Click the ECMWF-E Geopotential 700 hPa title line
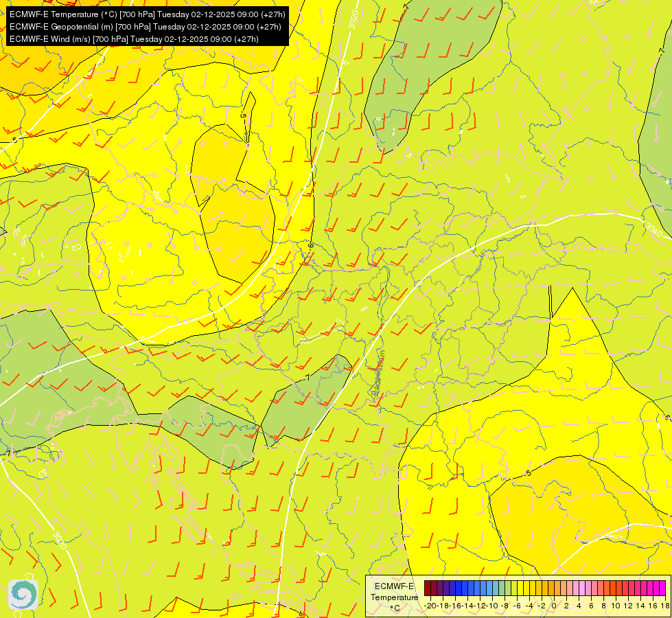Image resolution: width=672 pixels, height=618 pixels. [146, 27]
